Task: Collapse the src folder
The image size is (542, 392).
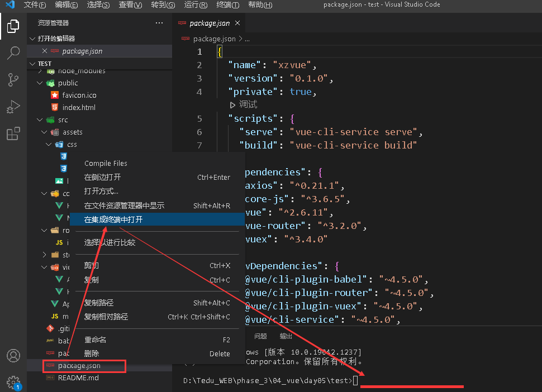Action: [39, 119]
